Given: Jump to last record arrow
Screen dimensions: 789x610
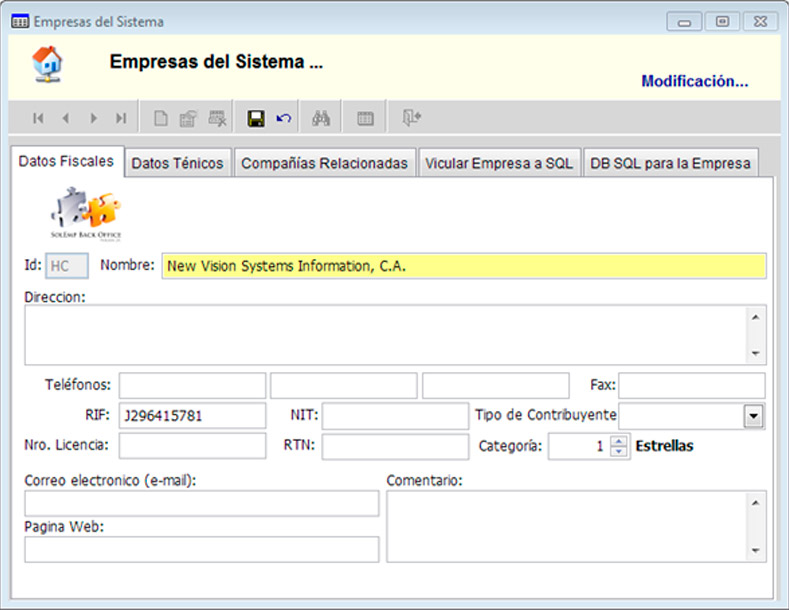Looking at the screenshot, I should (121, 118).
